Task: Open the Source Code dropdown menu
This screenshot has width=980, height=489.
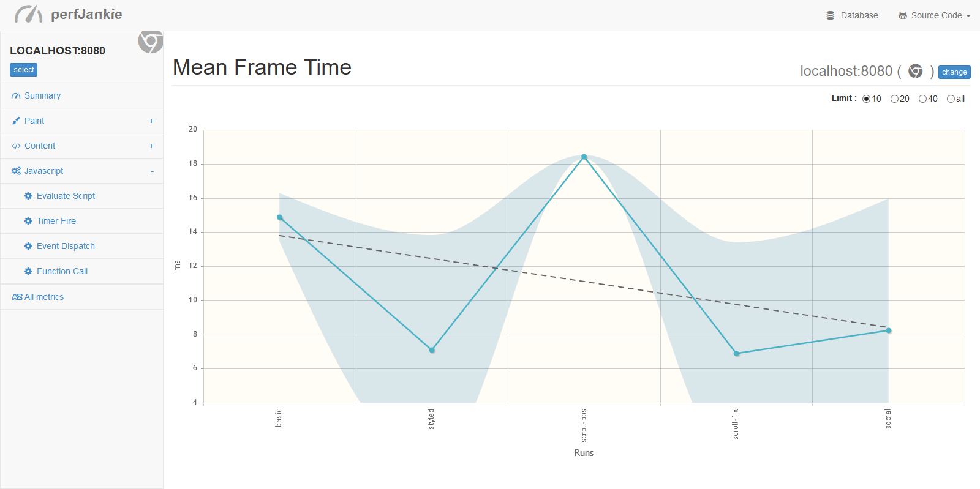Action: point(935,15)
